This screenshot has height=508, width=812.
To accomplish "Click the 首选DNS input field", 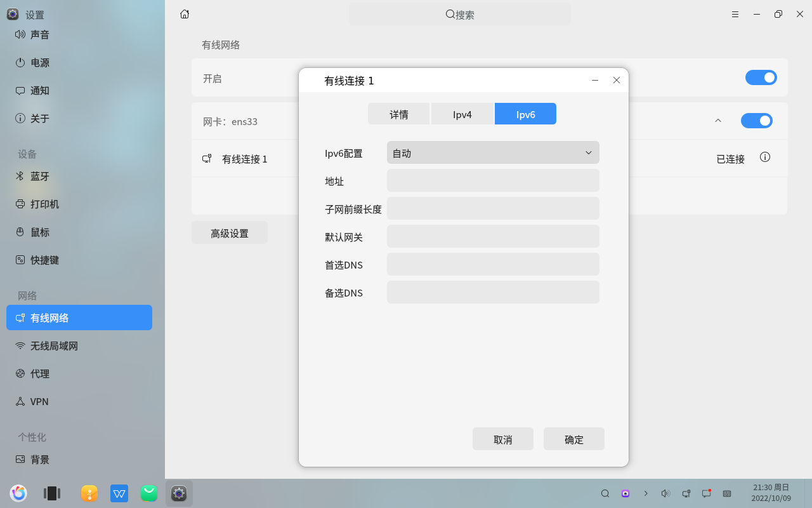I will (x=493, y=264).
